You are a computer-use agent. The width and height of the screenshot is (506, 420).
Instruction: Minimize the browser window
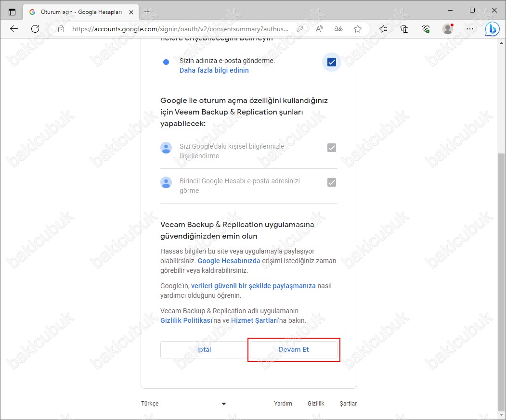[x=450, y=10]
